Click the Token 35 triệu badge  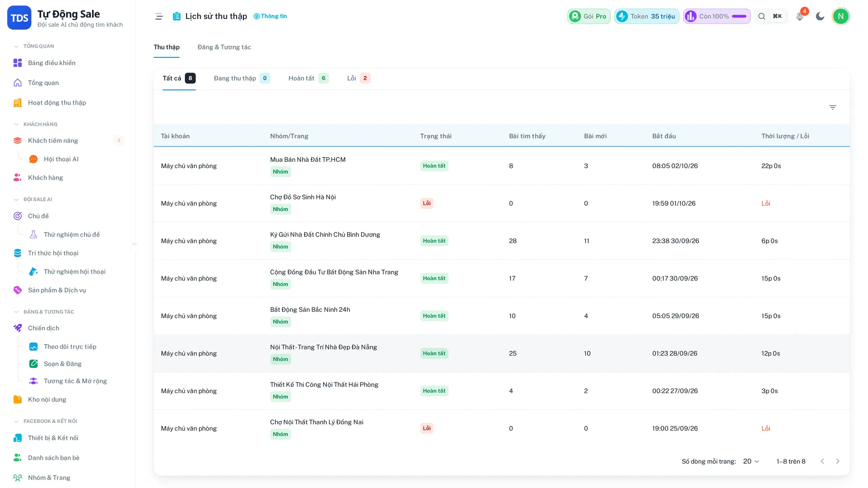point(646,16)
